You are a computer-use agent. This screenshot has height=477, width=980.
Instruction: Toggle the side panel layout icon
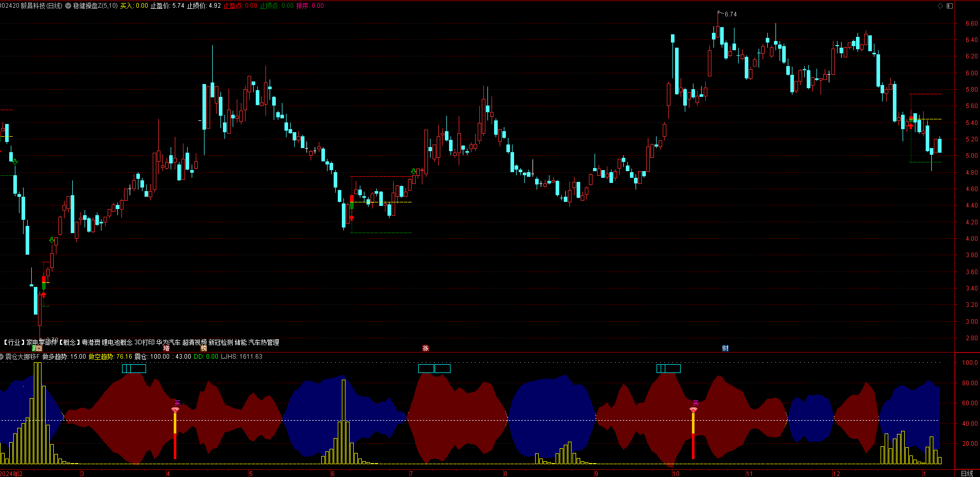point(949,6)
